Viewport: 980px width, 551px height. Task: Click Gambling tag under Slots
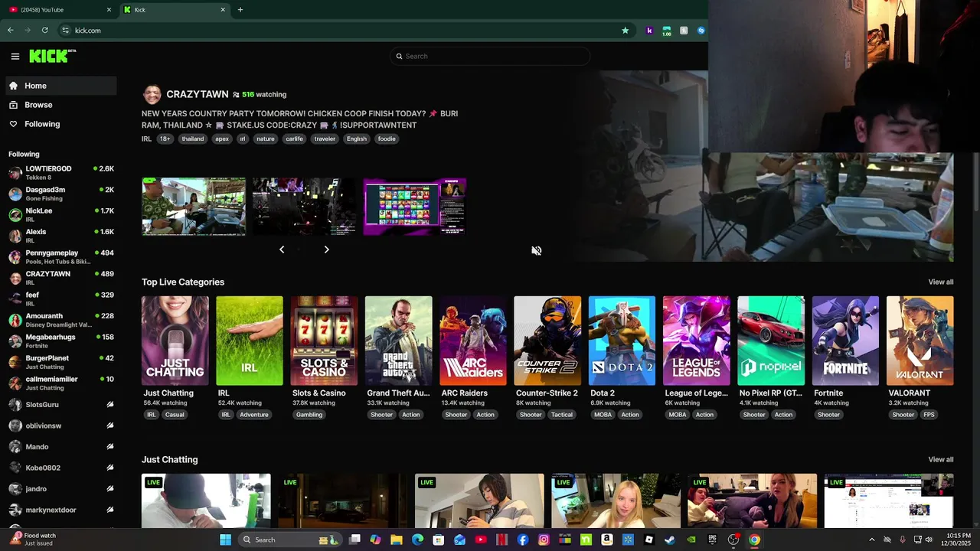click(309, 415)
